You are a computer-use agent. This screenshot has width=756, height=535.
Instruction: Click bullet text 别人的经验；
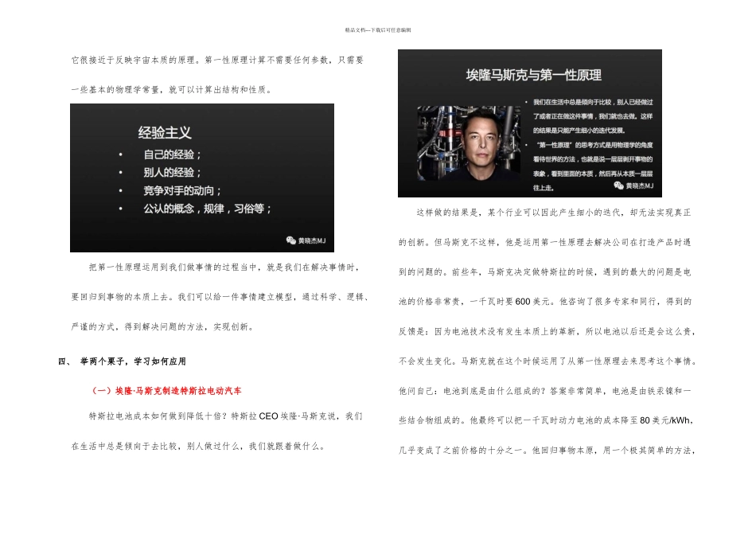(x=172, y=172)
